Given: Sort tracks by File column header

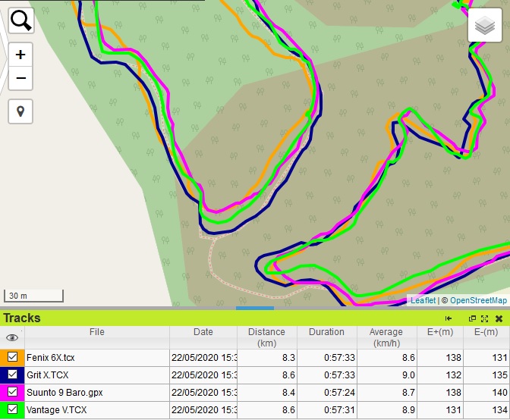Looking at the screenshot, I should click(x=96, y=332).
